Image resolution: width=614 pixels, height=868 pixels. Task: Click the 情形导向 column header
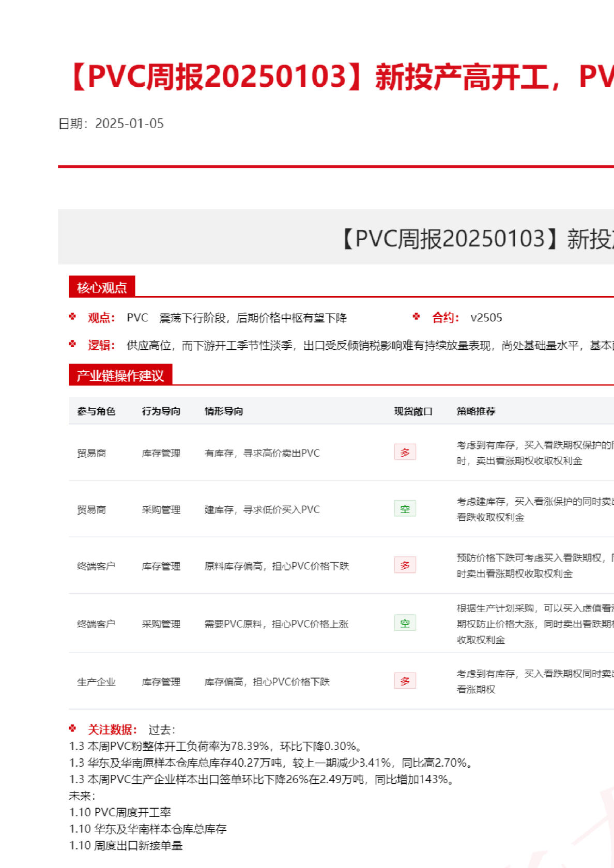tap(224, 411)
